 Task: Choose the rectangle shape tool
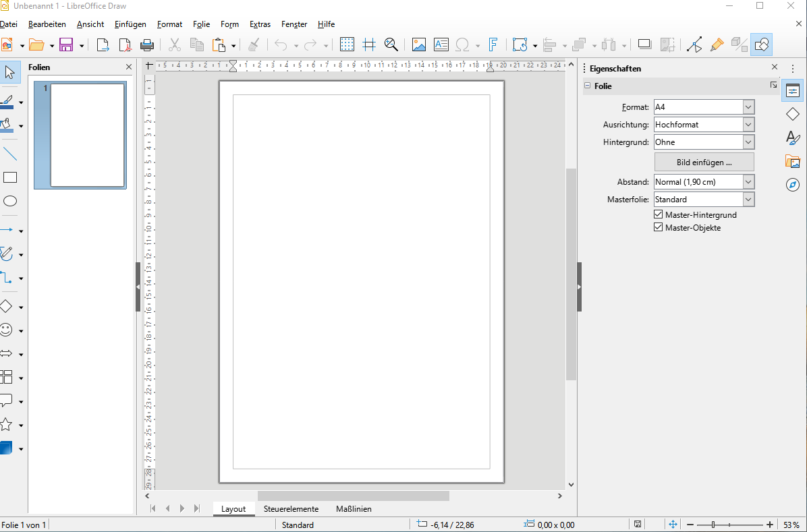[x=9, y=177]
